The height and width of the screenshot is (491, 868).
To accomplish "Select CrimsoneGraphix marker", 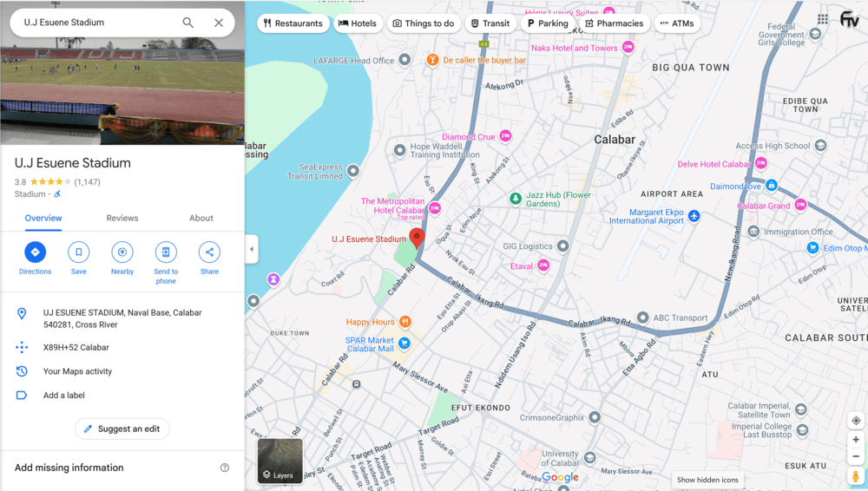I will [x=595, y=417].
